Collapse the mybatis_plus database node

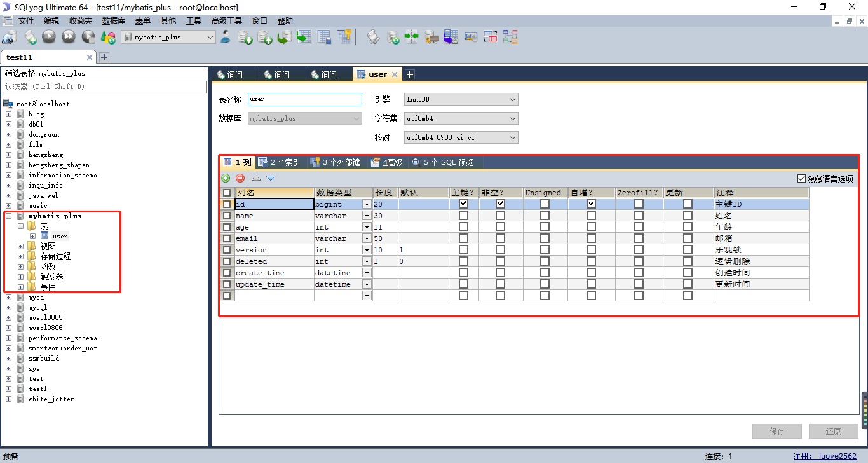8,216
